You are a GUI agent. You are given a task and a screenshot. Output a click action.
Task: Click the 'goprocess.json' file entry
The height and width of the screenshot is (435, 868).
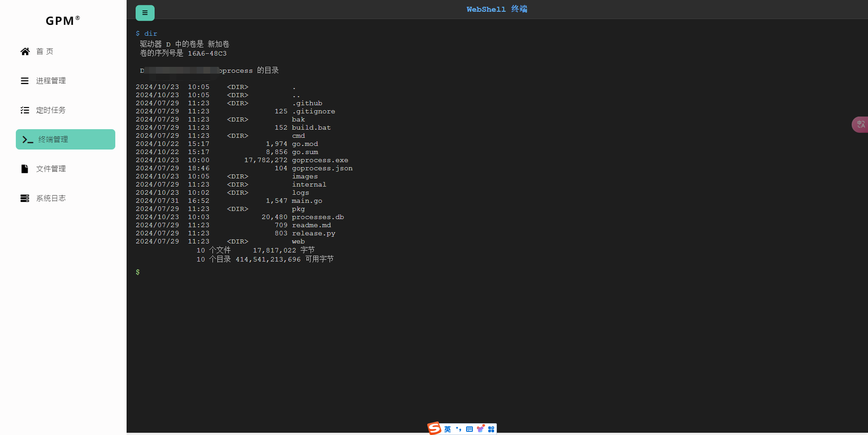pyautogui.click(x=322, y=168)
